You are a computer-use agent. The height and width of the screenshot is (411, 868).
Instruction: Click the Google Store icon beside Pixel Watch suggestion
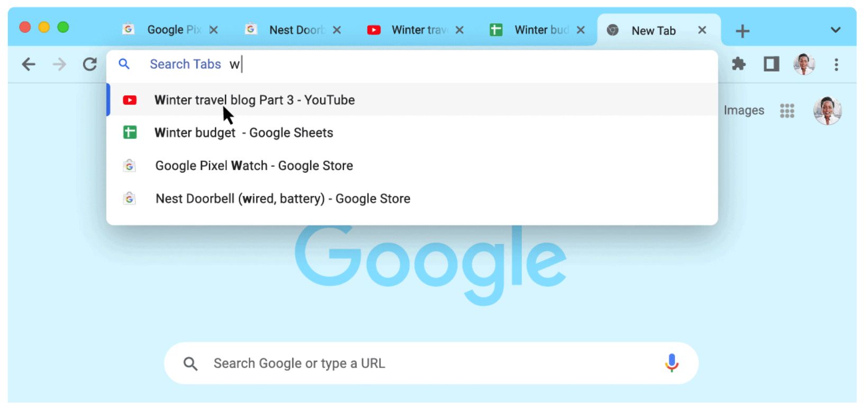(129, 166)
